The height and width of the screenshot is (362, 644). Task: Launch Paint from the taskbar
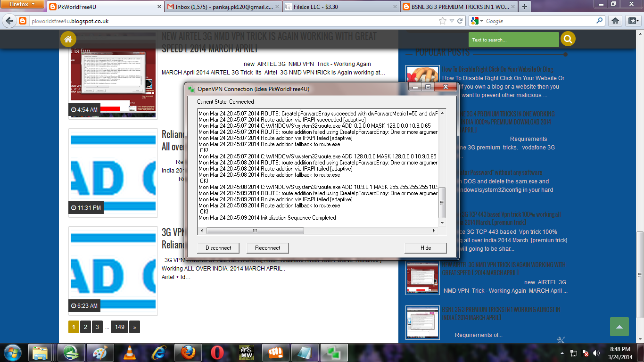(x=100, y=352)
